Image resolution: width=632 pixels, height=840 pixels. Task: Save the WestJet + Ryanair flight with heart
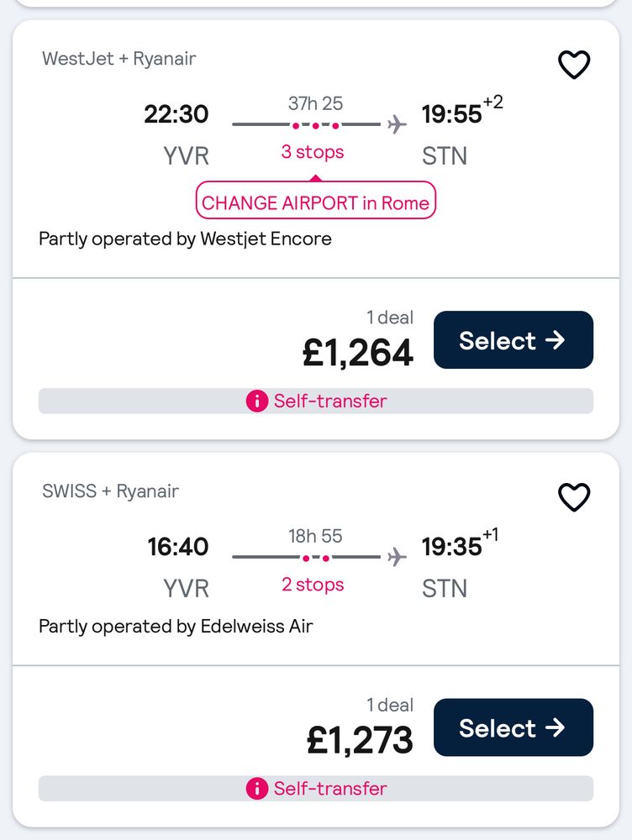(574, 65)
